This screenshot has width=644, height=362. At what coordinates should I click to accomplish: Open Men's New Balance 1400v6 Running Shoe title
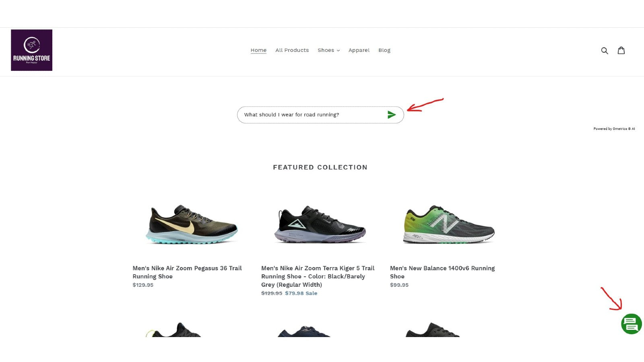click(x=442, y=272)
